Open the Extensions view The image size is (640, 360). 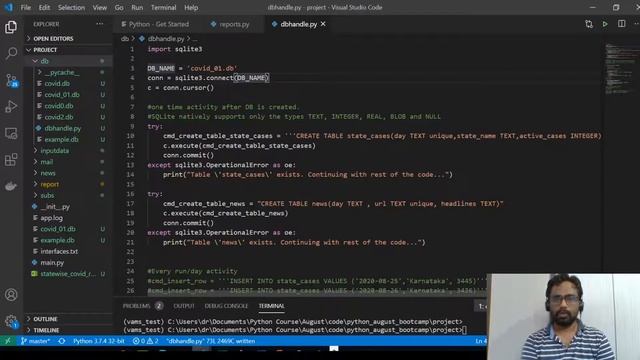tap(11, 160)
